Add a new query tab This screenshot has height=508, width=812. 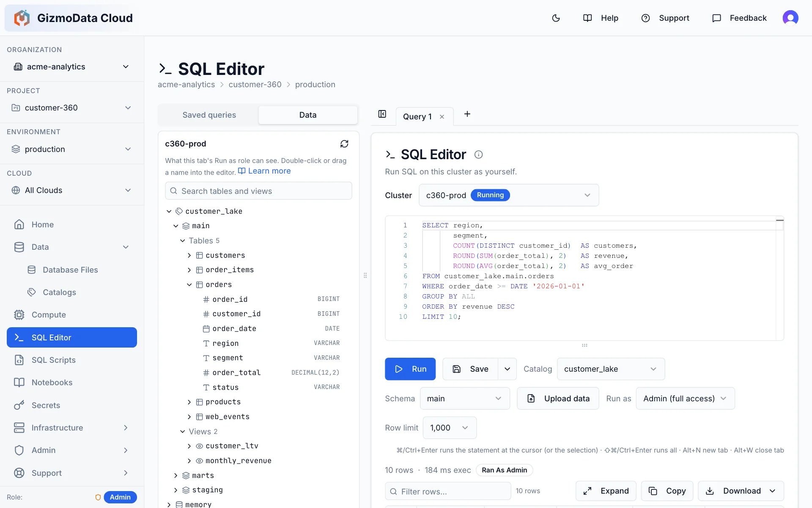(467, 114)
